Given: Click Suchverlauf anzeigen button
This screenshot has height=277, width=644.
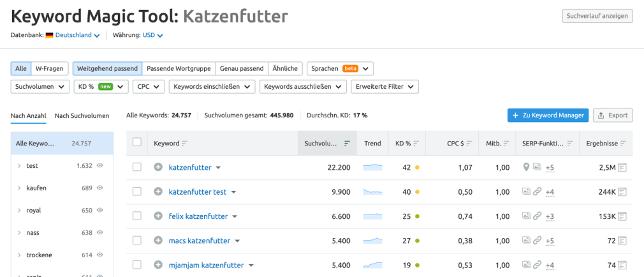Looking at the screenshot, I should click(597, 16).
